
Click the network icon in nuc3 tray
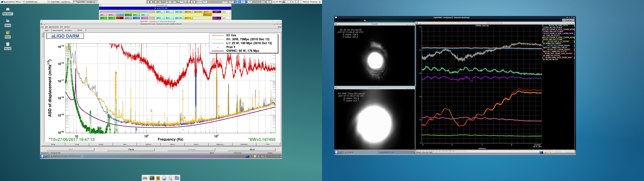tap(266, 156)
